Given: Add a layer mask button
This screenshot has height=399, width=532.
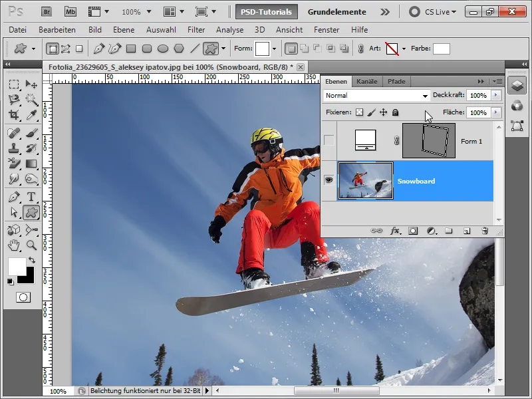Looking at the screenshot, I should (x=413, y=231).
